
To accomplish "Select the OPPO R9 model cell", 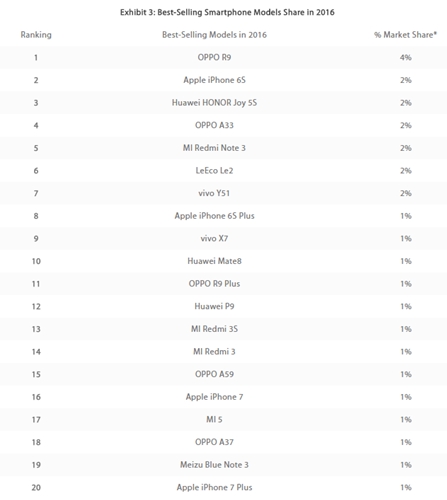I will tap(214, 57).
